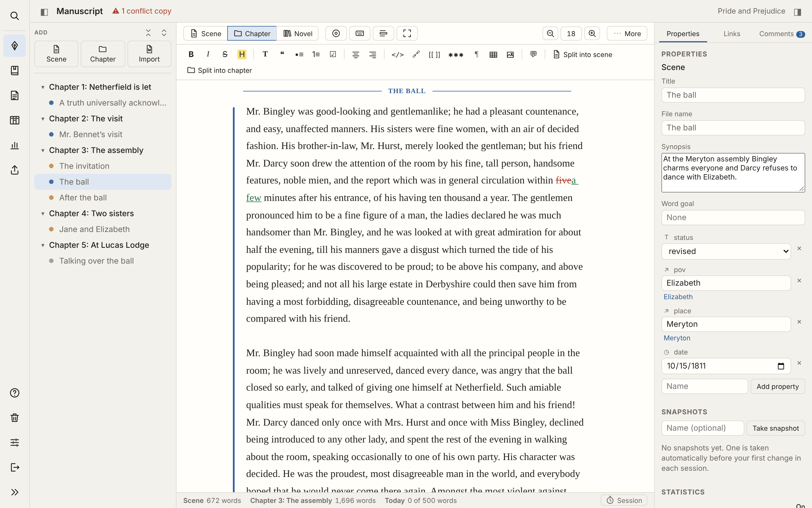Screen dimensions: 812x508
Task: Expand all chapters in tree
Action: 164,32
